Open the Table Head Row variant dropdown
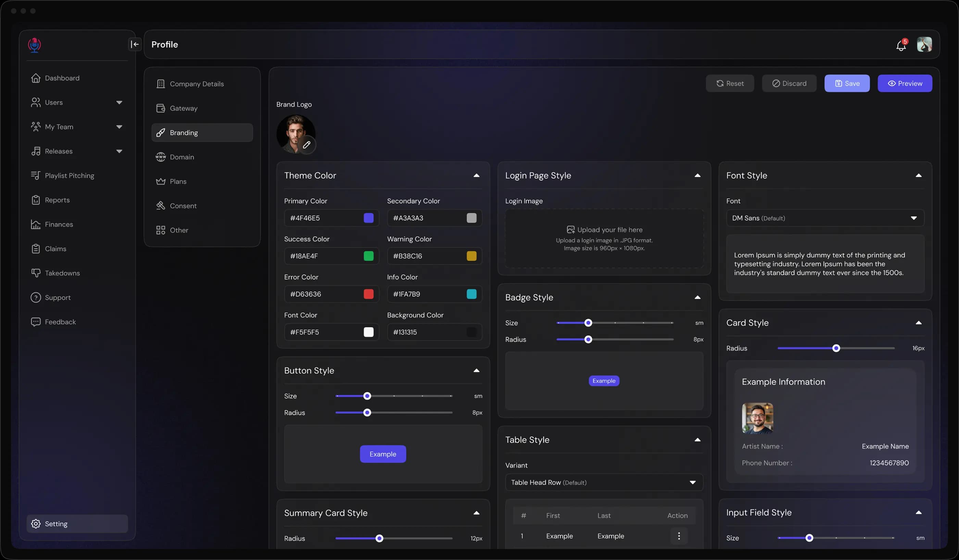 click(x=604, y=482)
